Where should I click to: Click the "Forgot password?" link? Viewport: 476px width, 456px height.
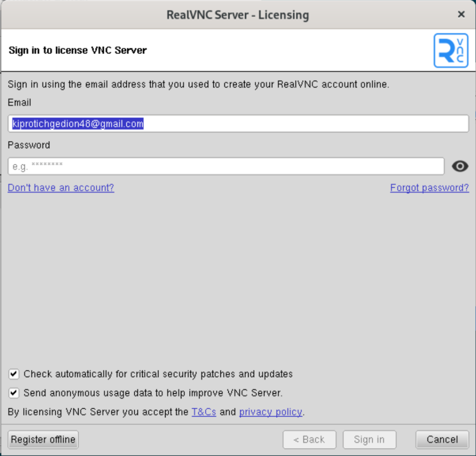point(429,188)
